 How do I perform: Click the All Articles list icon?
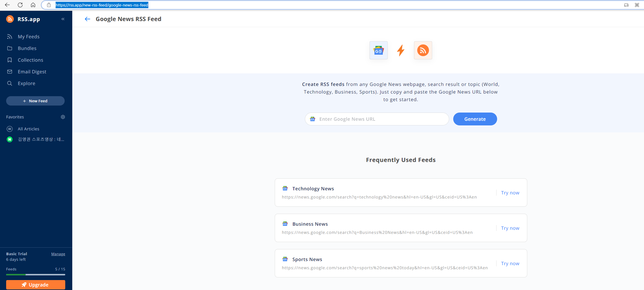10,129
